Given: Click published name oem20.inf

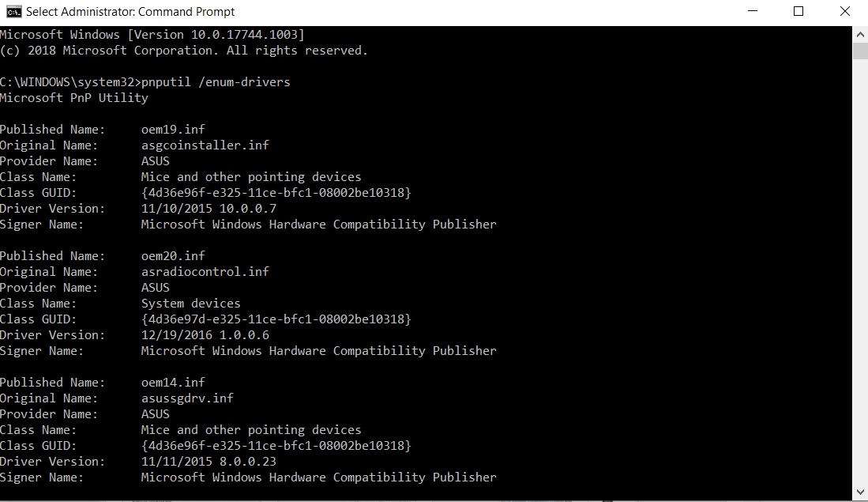Looking at the screenshot, I should pos(173,256).
